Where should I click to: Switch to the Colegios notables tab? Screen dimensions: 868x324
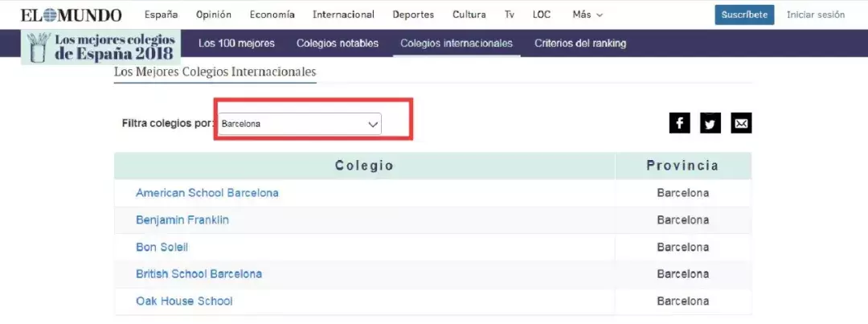pos(337,43)
